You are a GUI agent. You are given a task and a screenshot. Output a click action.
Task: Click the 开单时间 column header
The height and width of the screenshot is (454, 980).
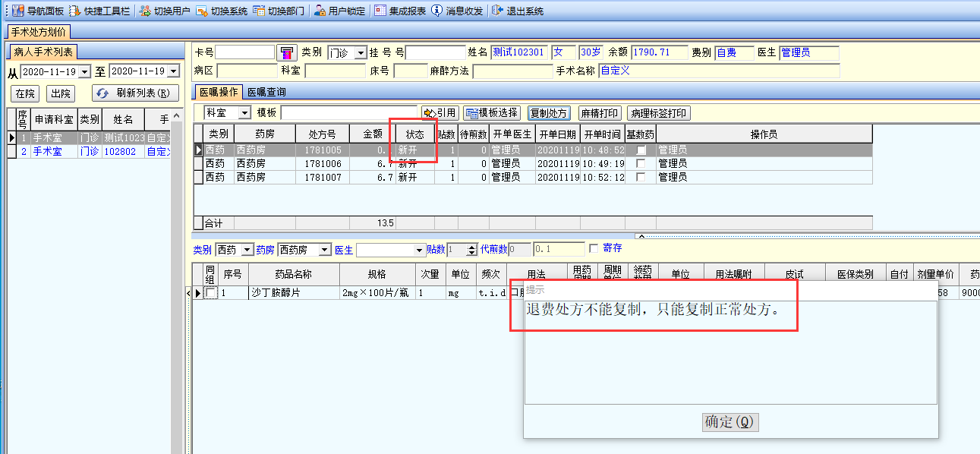point(603,134)
